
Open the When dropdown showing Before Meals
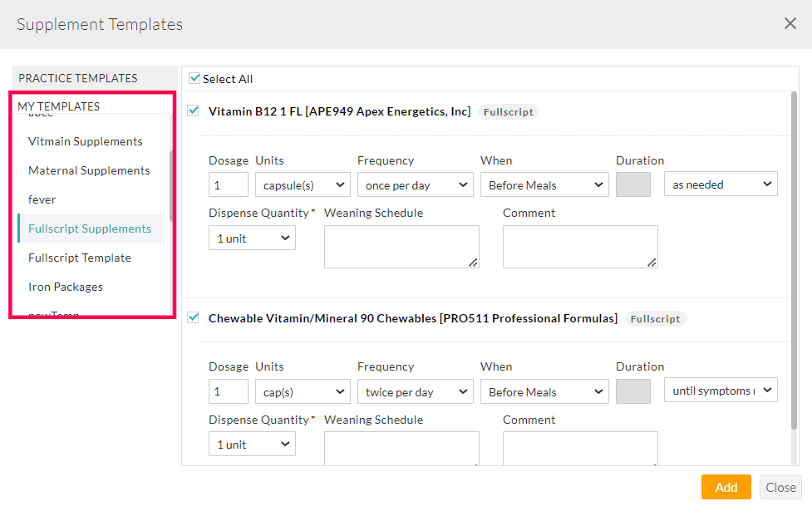click(544, 184)
